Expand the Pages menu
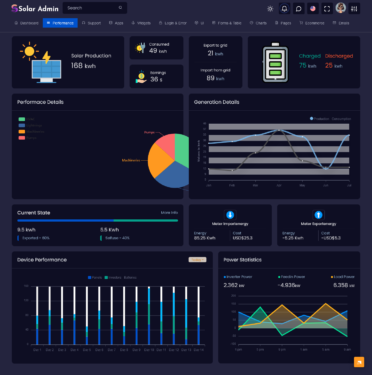 (x=283, y=23)
